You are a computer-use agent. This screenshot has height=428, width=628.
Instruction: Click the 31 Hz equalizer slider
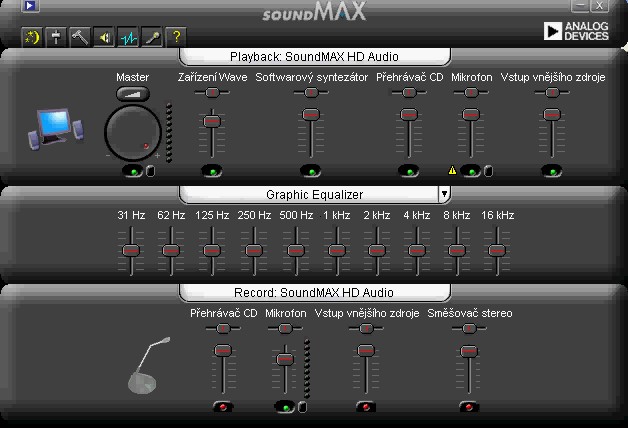click(x=131, y=251)
